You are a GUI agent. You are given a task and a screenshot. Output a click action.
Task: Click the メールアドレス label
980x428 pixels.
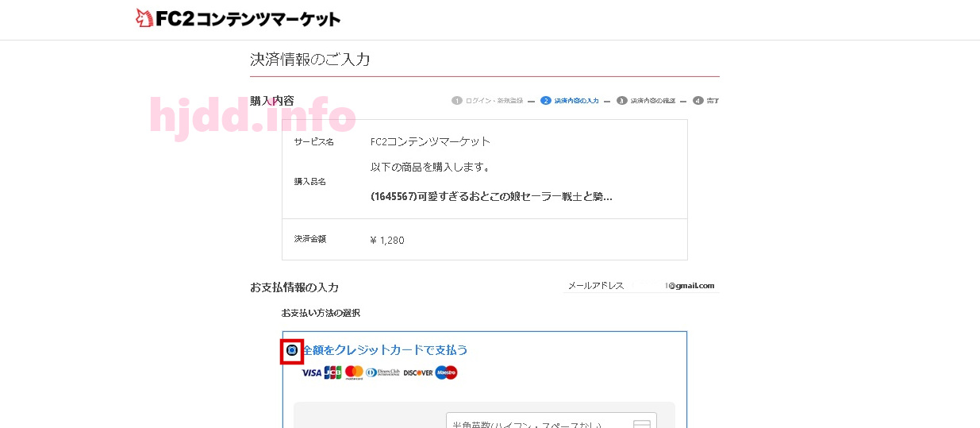pos(596,285)
